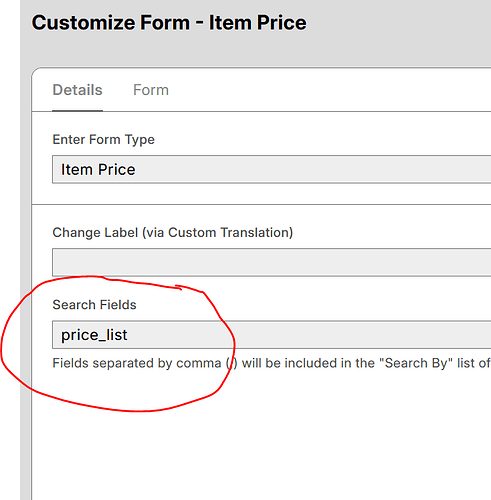This screenshot has width=491, height=500.
Task: Focus the Change Label input box
Action: 271,262
